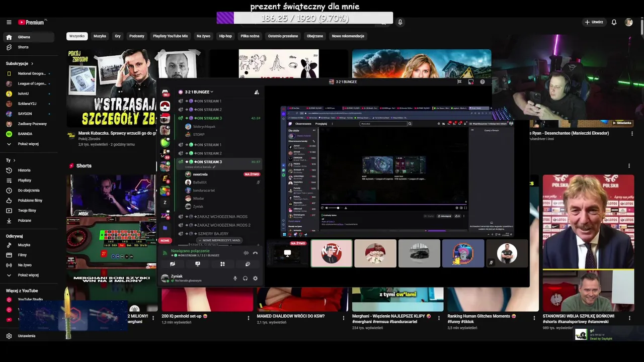Click the YouTube Premium logo
The width and height of the screenshot is (644, 362).
(x=31, y=22)
